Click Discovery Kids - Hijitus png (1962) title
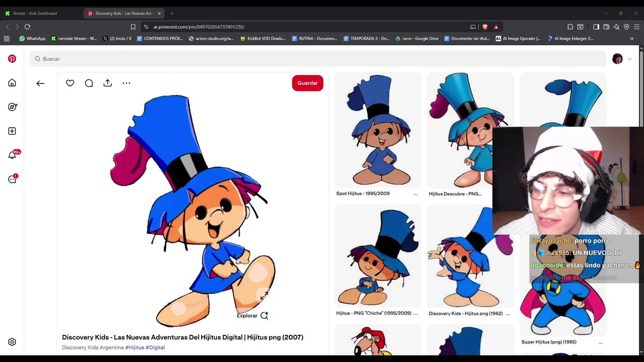Image resolution: width=644 pixels, height=362 pixels. 465,313
